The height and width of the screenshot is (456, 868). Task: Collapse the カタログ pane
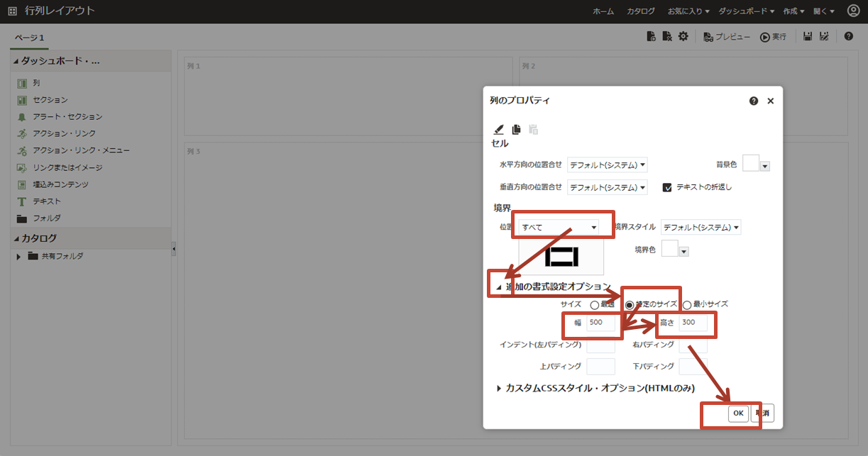pyautogui.click(x=16, y=238)
